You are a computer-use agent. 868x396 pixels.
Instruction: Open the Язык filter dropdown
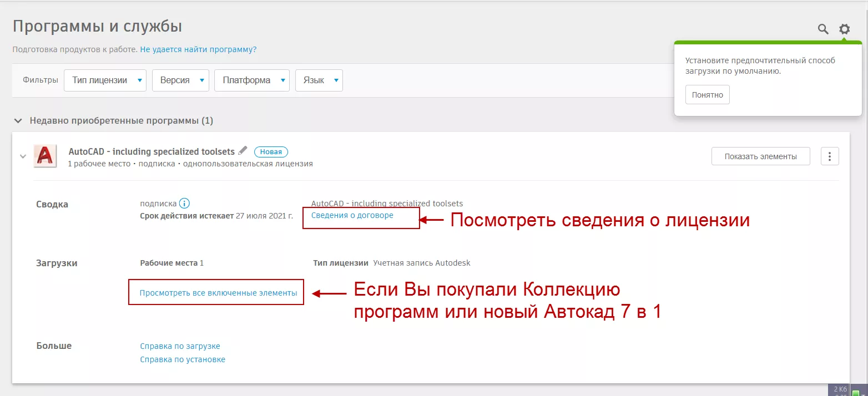pos(319,80)
